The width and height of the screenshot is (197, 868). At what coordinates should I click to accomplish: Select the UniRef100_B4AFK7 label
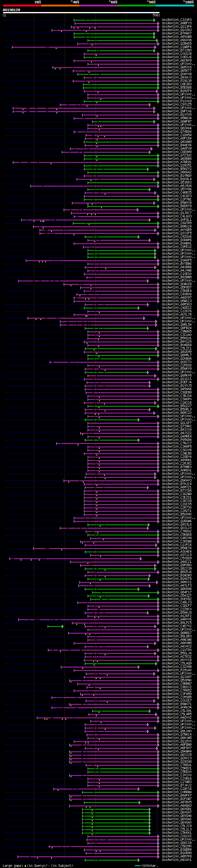[176, 796]
